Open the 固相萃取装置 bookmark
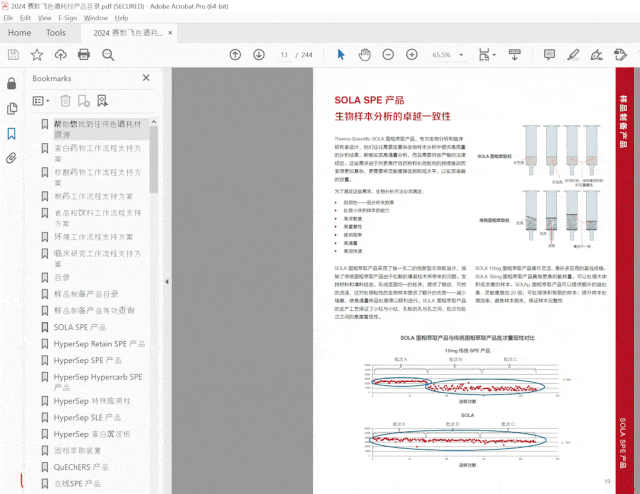 [78, 450]
